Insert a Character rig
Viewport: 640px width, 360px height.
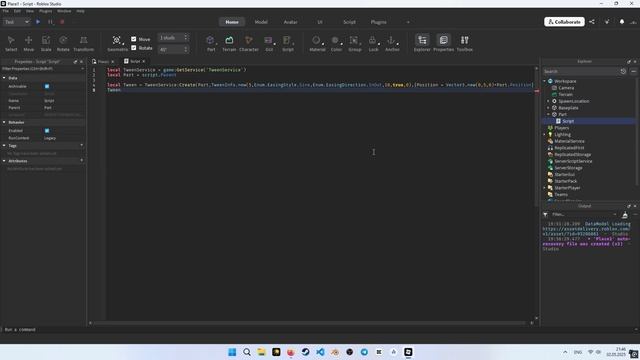click(x=249, y=43)
